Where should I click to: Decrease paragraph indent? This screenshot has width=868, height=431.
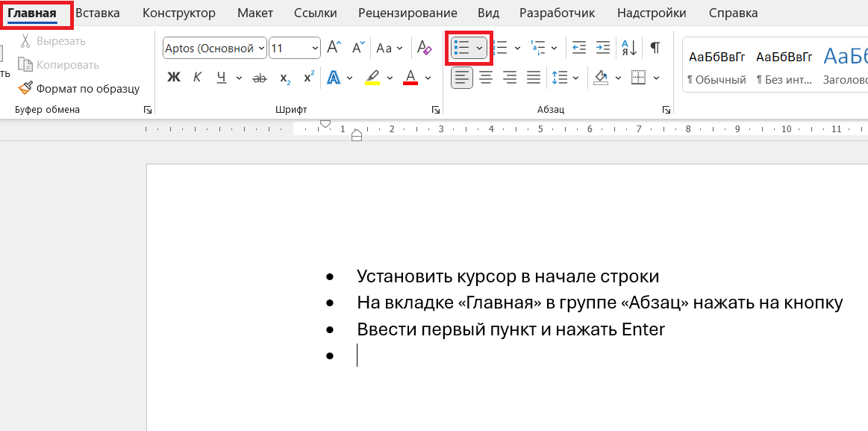(x=579, y=47)
